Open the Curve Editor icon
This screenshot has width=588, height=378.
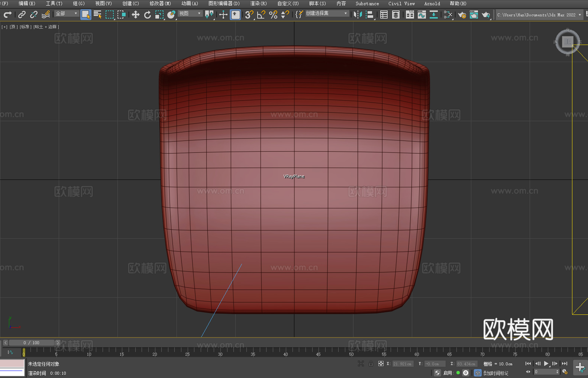(x=422, y=14)
